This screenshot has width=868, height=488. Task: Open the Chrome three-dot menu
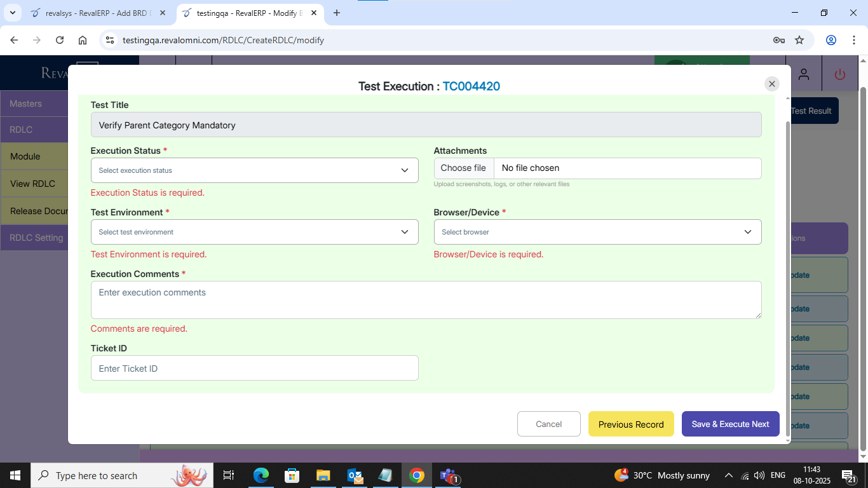click(x=853, y=40)
